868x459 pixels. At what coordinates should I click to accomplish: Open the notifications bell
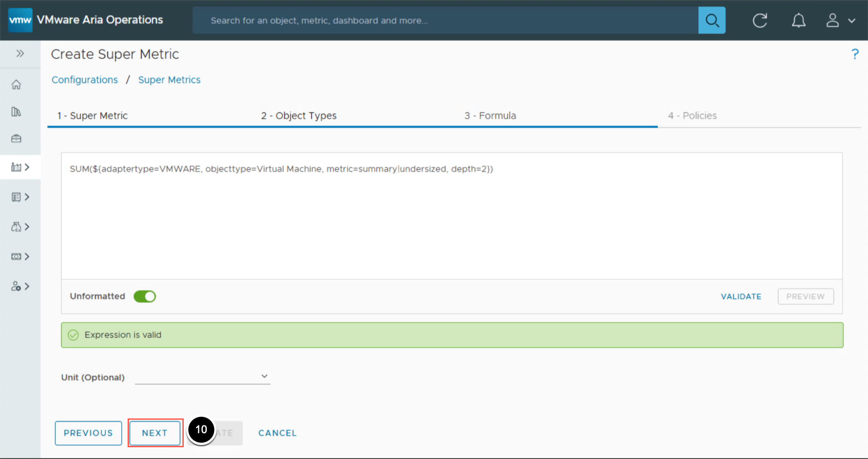[x=798, y=20]
